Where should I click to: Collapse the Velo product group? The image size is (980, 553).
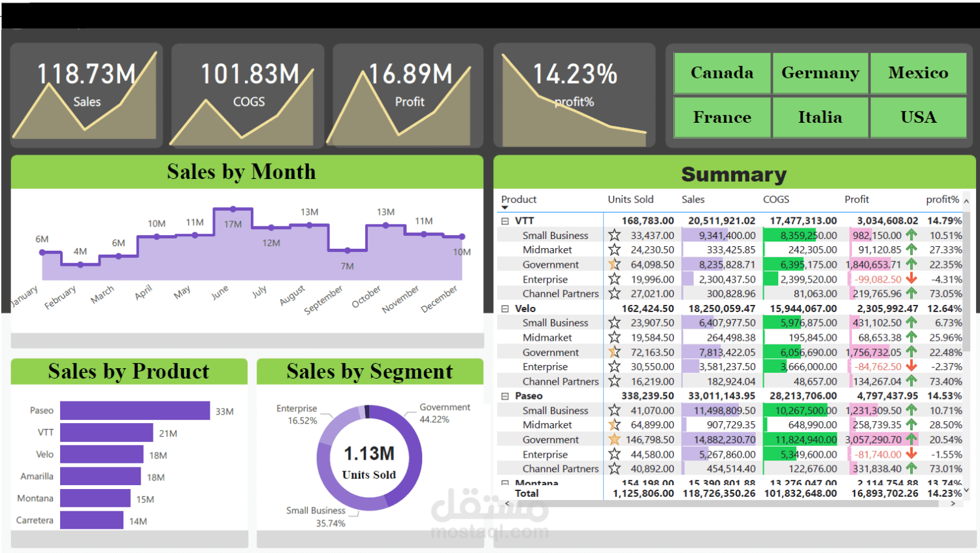504,309
